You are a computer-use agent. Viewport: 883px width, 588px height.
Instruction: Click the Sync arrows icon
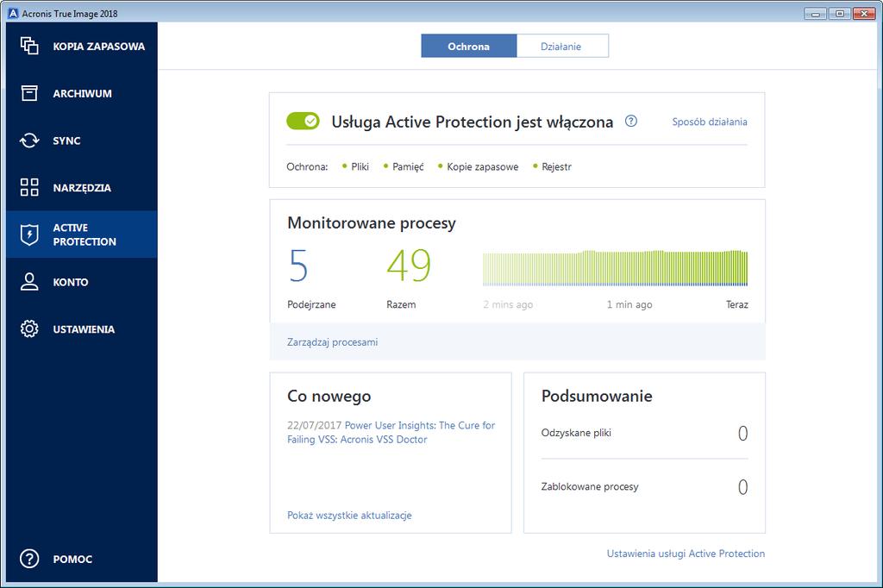[29, 141]
